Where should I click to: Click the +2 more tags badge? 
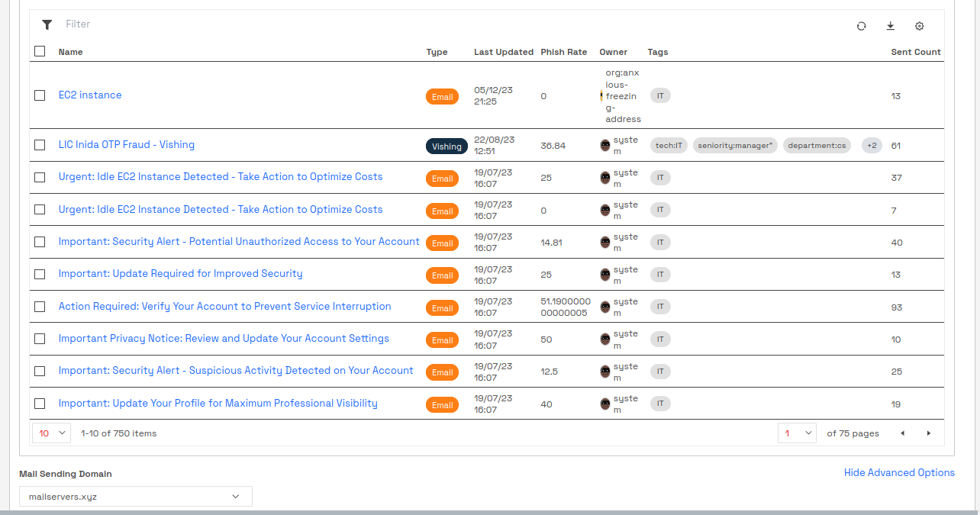(x=871, y=146)
